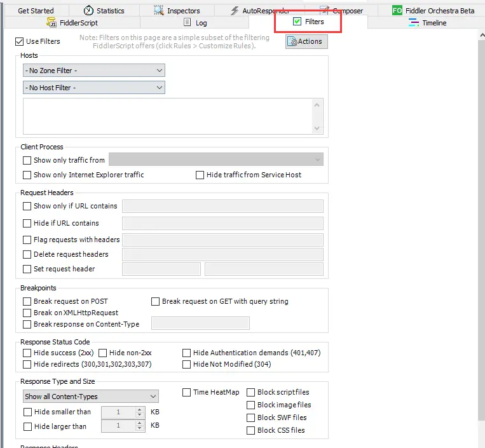Enable Show only Internet Explorer traffic
Viewport: 485px width, 448px height.
click(x=27, y=175)
